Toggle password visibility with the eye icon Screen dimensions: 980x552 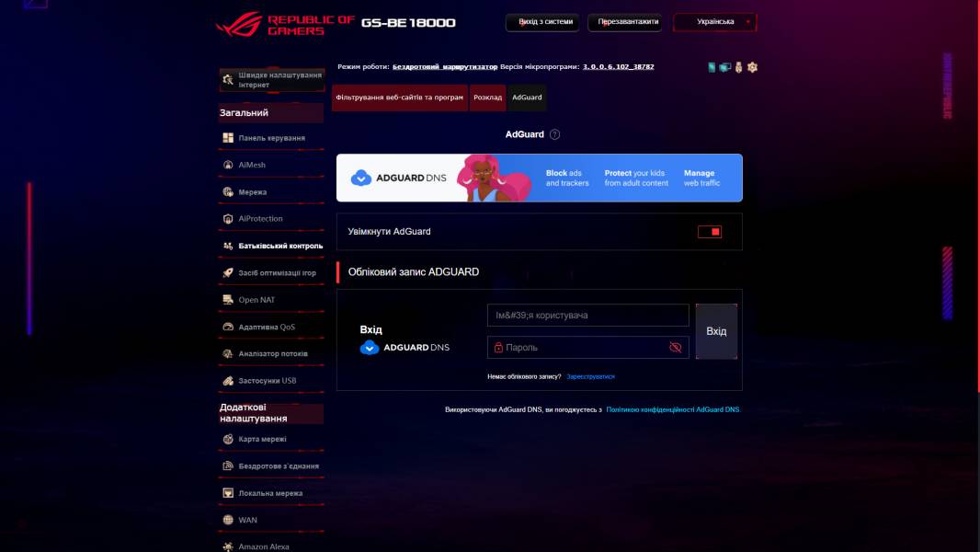[x=677, y=347]
